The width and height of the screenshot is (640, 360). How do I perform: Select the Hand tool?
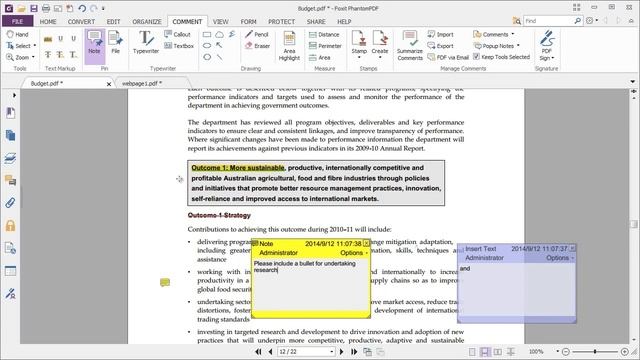coord(17,34)
